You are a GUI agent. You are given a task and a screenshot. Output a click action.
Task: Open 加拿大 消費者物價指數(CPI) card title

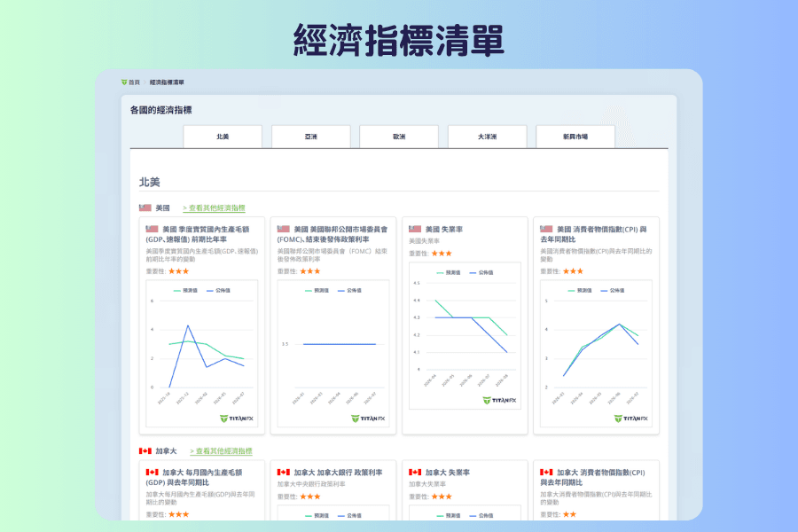click(x=592, y=478)
